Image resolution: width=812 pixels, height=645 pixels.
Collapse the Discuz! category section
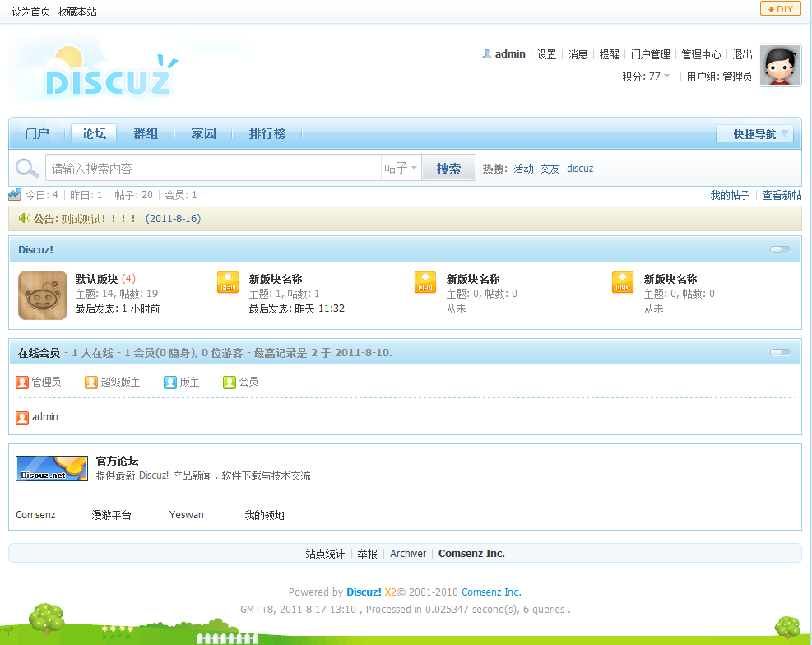click(781, 249)
